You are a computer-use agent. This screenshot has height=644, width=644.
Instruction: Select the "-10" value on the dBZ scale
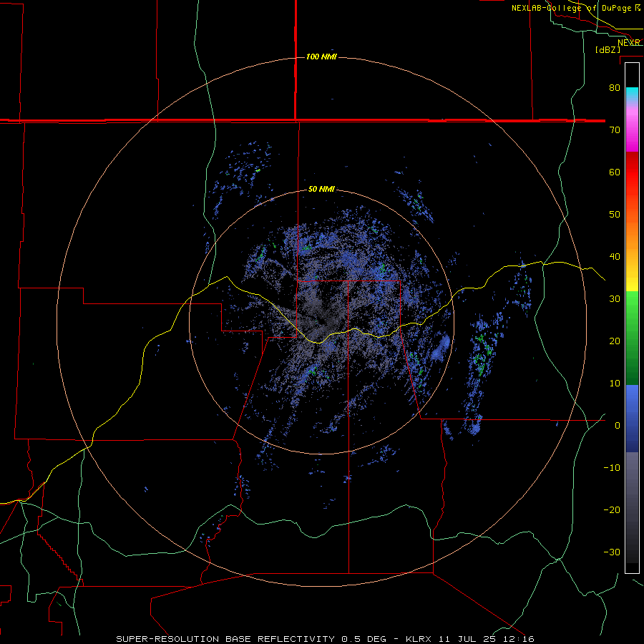click(612, 468)
